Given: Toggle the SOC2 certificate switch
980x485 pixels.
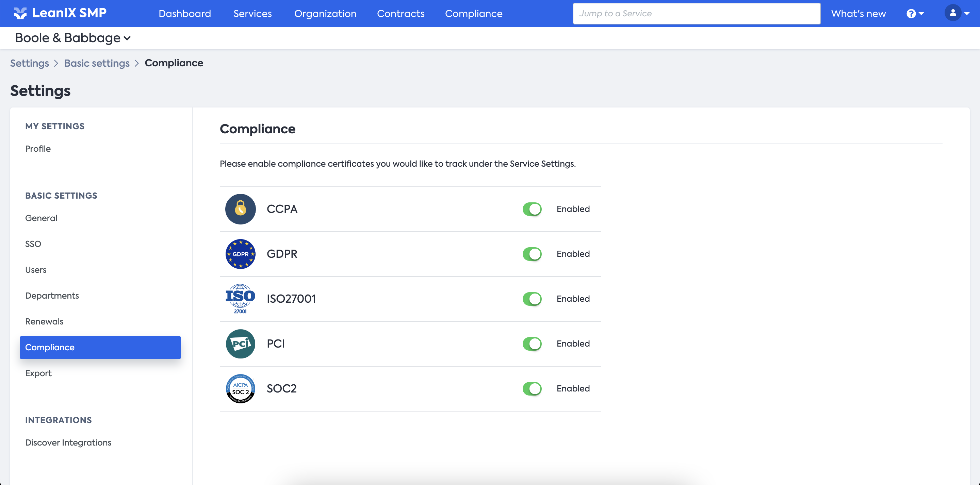Looking at the screenshot, I should (x=532, y=388).
